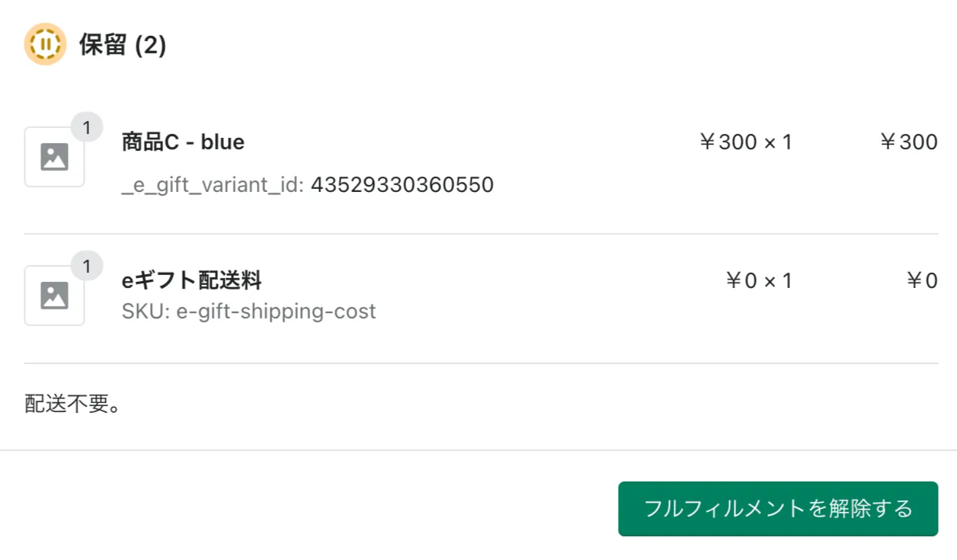Click the divider line between the two items
The width and height of the screenshot is (957, 560).
481,234
